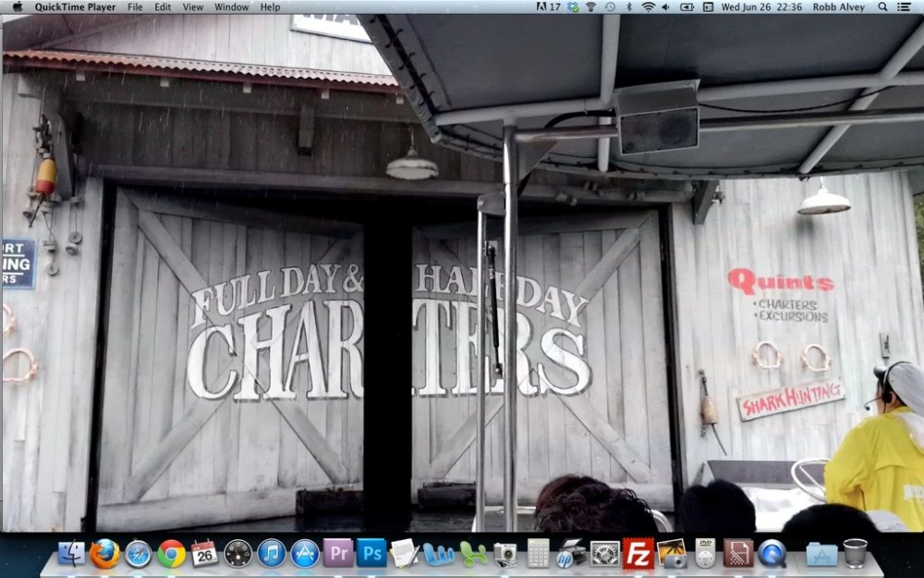Open the Trash in the dock

click(x=856, y=553)
